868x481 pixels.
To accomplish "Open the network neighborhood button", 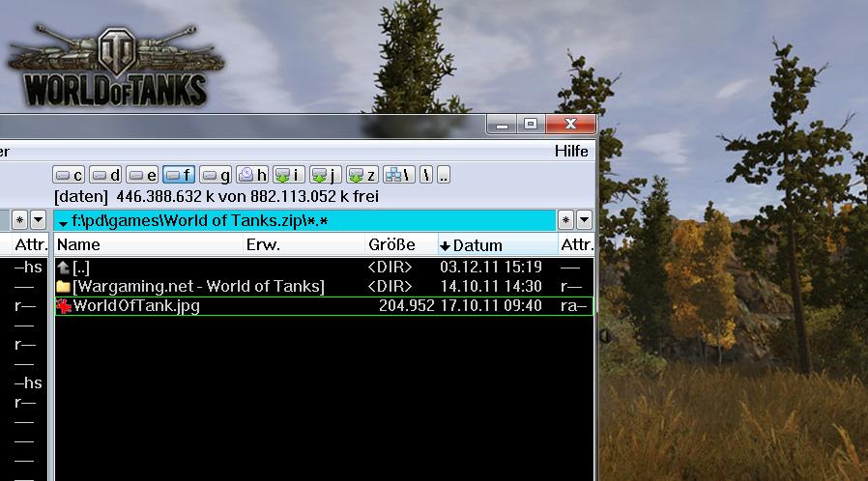I will point(398,175).
